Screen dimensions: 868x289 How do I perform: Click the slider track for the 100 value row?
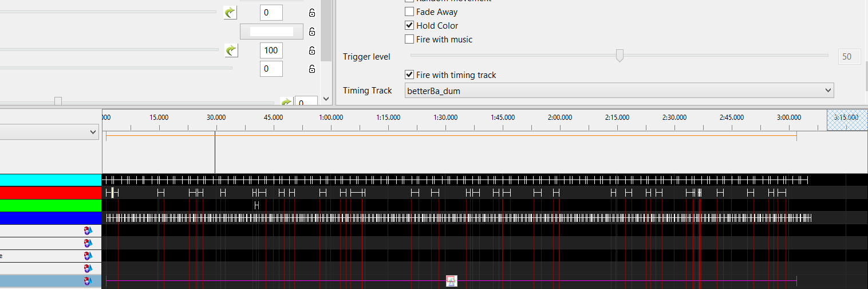click(109, 50)
